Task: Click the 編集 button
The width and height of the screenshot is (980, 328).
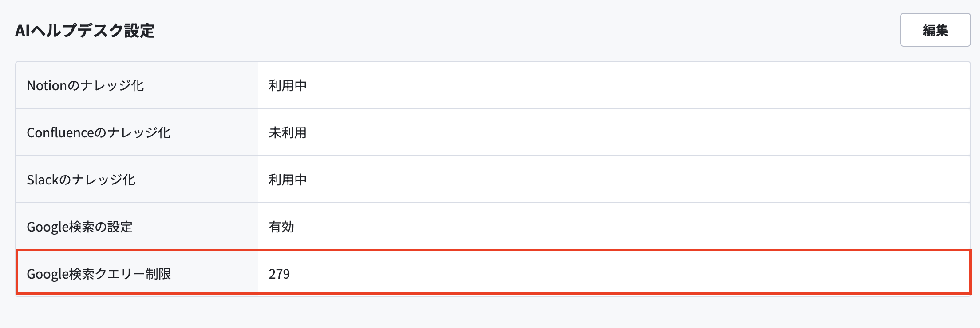Action: [935, 30]
